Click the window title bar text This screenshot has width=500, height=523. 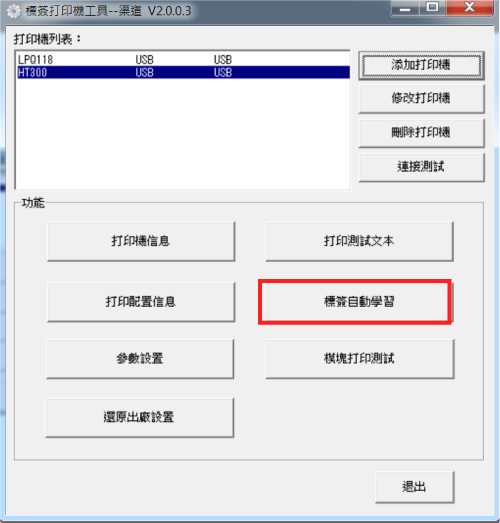[x=108, y=11]
